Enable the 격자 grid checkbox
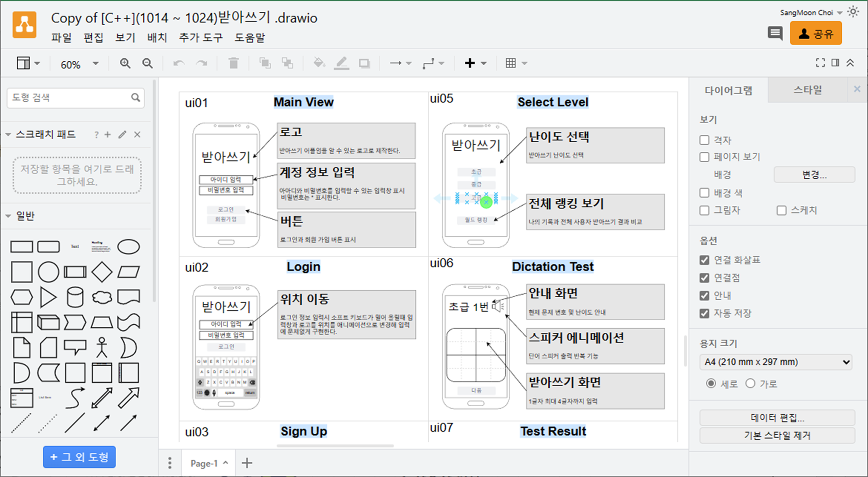Image resolution: width=868 pixels, height=477 pixels. point(704,140)
